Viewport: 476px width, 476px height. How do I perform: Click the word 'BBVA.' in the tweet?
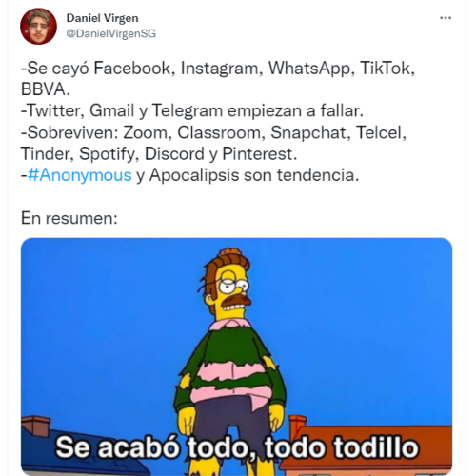point(46,89)
